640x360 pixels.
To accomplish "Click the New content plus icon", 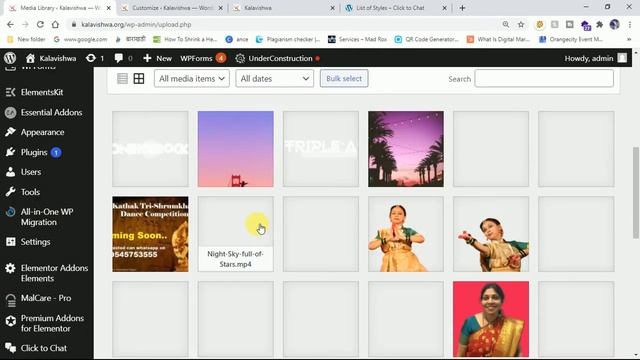I will [147, 58].
